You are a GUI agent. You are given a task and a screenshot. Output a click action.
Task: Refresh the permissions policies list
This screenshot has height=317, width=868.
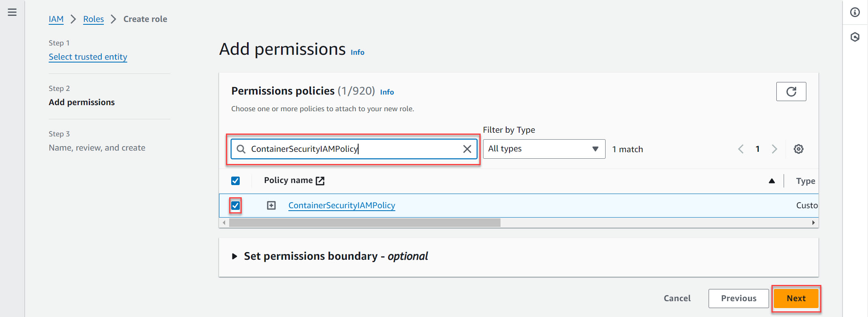[x=791, y=91]
